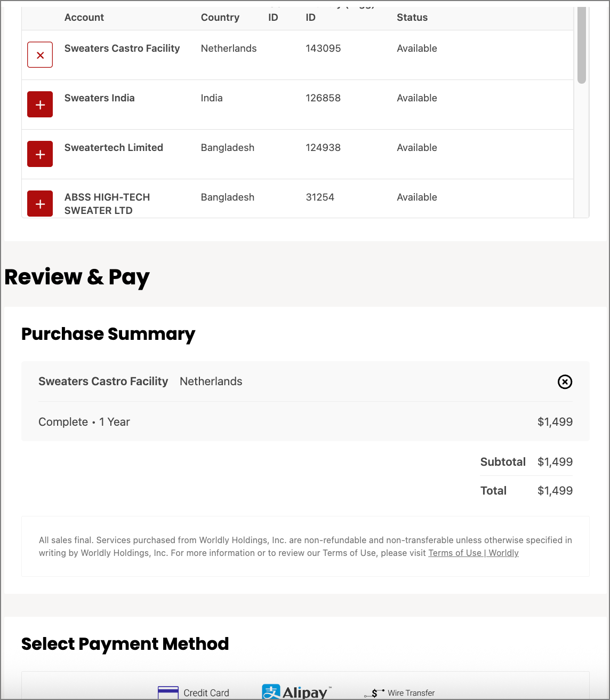The image size is (610, 700).
Task: Open the Terms of Use | Worldly link
Action: [473, 553]
